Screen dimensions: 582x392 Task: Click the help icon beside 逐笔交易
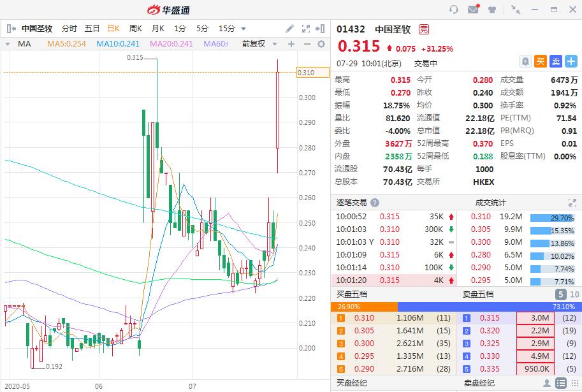click(375, 203)
